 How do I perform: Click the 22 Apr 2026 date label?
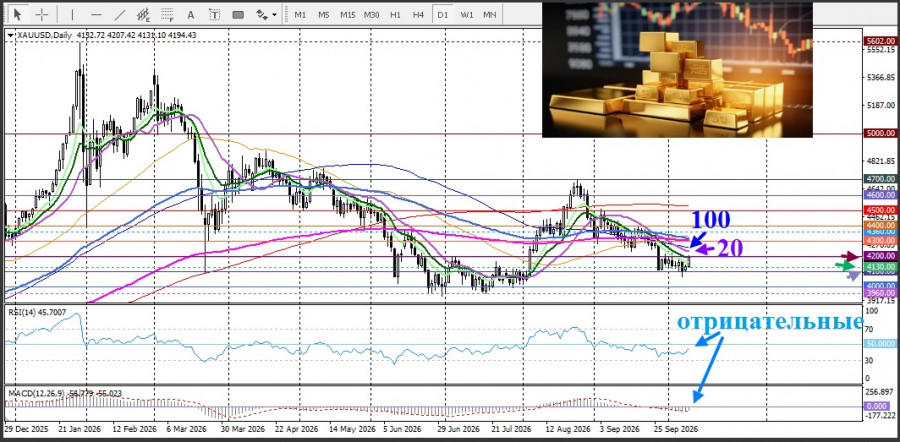coord(295,429)
